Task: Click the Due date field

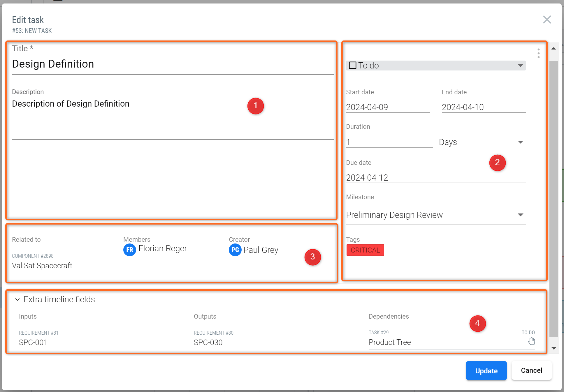Action: point(436,177)
